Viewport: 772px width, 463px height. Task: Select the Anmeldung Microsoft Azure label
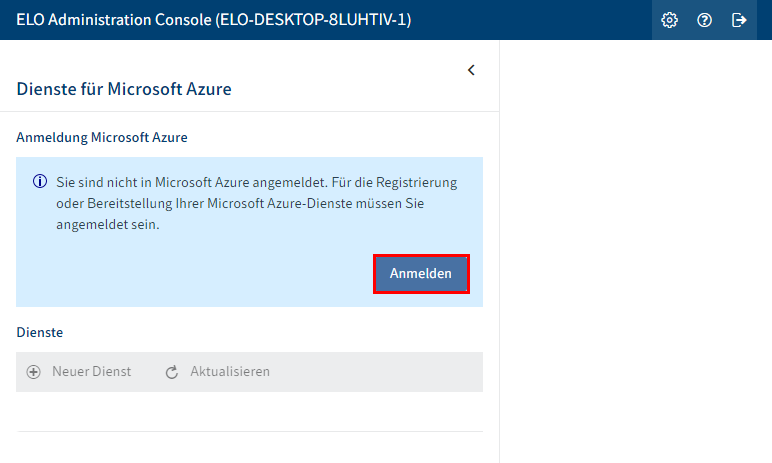pos(102,137)
